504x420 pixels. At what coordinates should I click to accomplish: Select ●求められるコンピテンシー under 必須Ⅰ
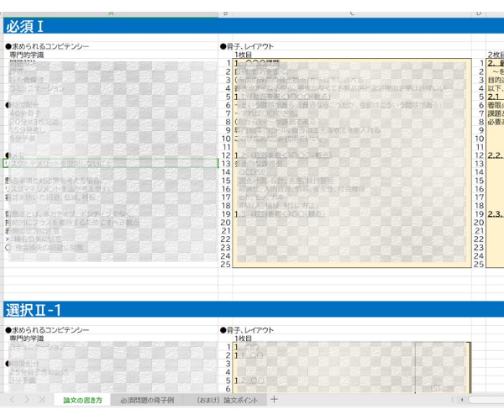47,46
